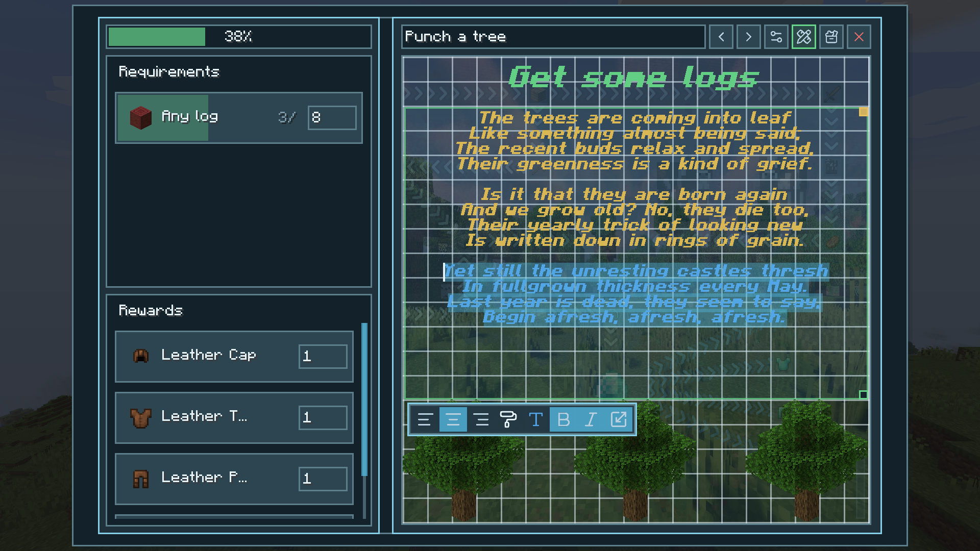The height and width of the screenshot is (551, 980).
Task: Click the leather pants reward icon
Action: [x=141, y=479]
